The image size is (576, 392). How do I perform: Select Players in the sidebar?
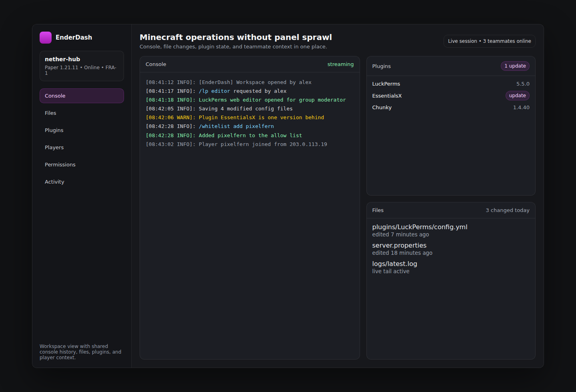[82, 148]
